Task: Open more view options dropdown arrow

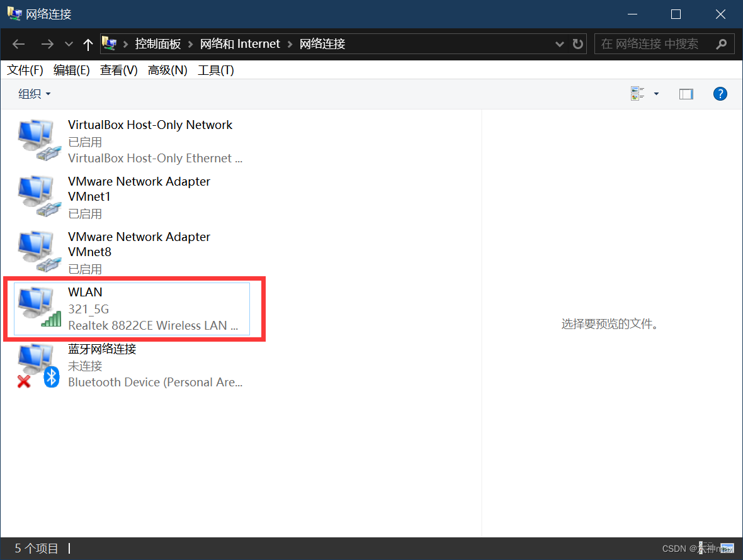Action: tap(656, 94)
